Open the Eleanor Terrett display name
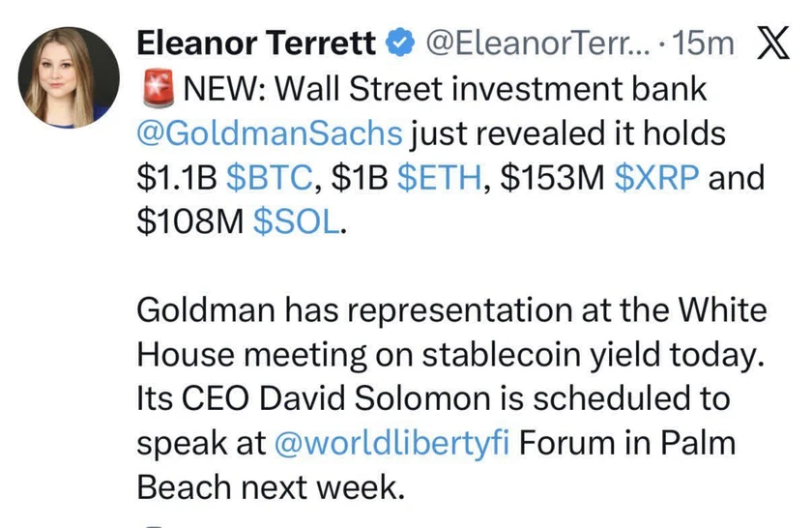This screenshot has width=812, height=528. (x=255, y=43)
